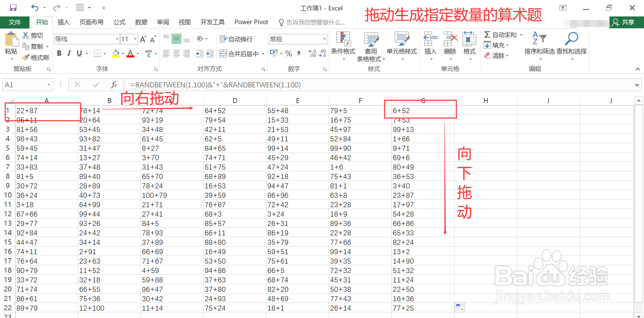Open the Power Pivot tab
This screenshot has height=318, width=644.
(x=251, y=22)
